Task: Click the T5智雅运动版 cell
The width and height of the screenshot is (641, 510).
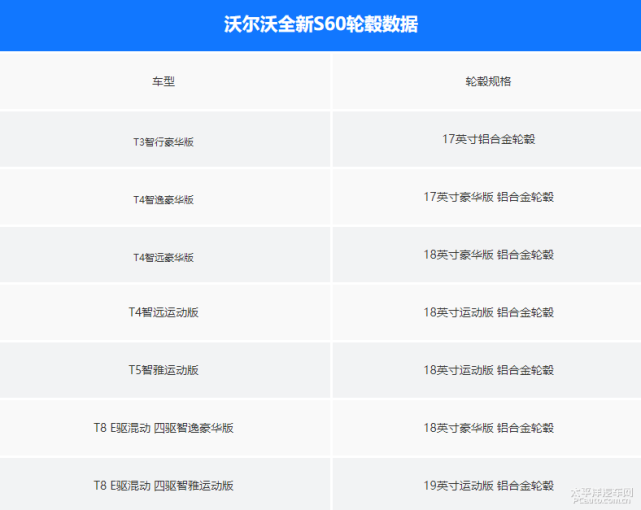Action: click(164, 370)
